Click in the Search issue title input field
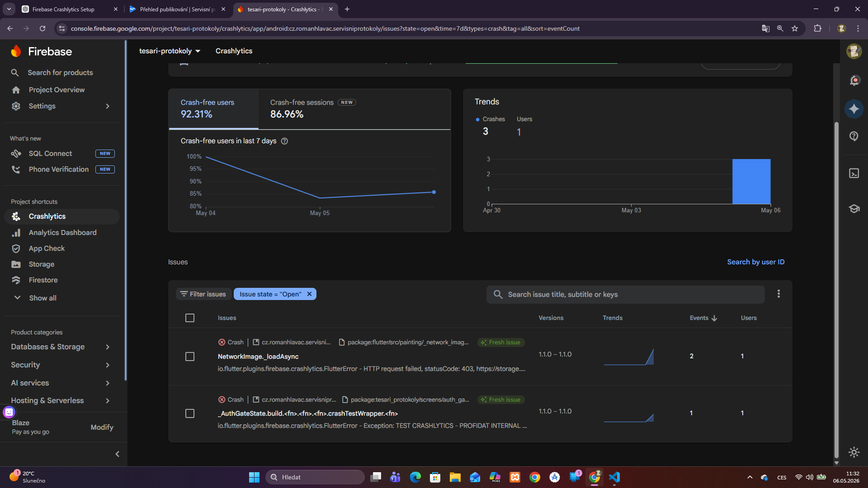The width and height of the screenshot is (868, 488). pyautogui.click(x=626, y=295)
